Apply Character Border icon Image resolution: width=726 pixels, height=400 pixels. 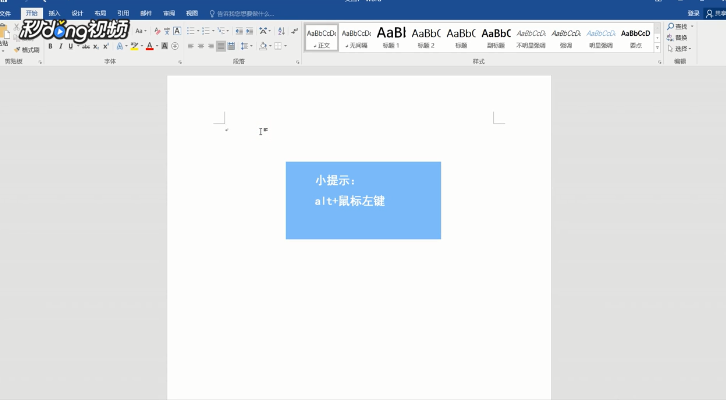click(177, 31)
